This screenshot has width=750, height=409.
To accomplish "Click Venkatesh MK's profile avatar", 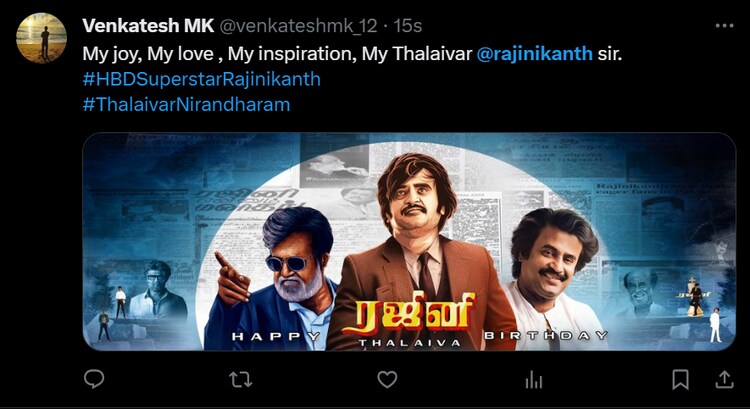I will [41, 38].
